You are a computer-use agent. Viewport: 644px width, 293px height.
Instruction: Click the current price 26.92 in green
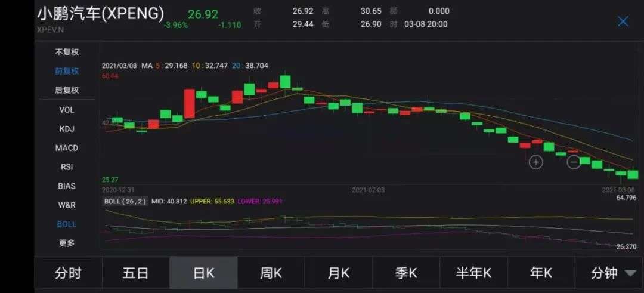pyautogui.click(x=203, y=14)
